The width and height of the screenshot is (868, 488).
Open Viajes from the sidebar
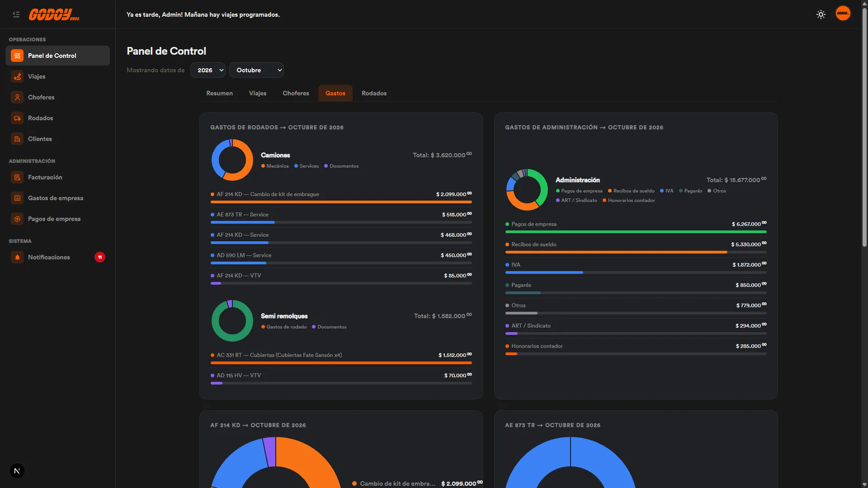tap(58, 76)
